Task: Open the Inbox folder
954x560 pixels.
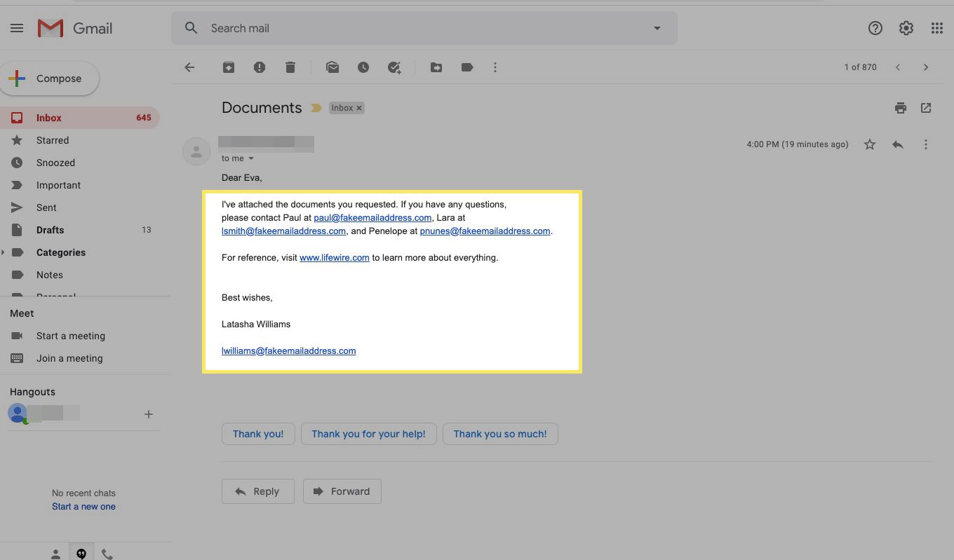Action: [79, 118]
